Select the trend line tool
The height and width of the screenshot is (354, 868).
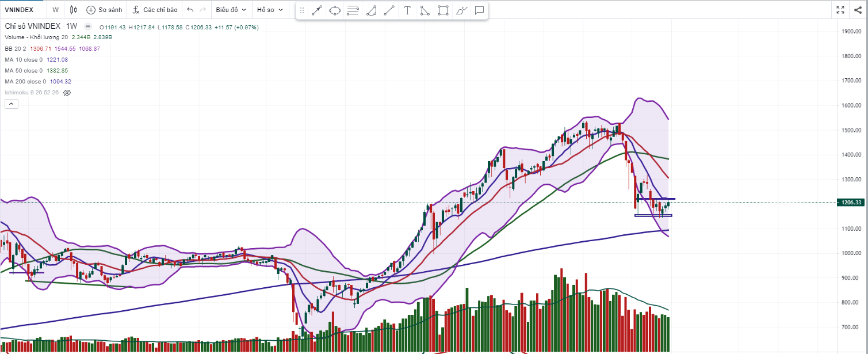click(389, 10)
